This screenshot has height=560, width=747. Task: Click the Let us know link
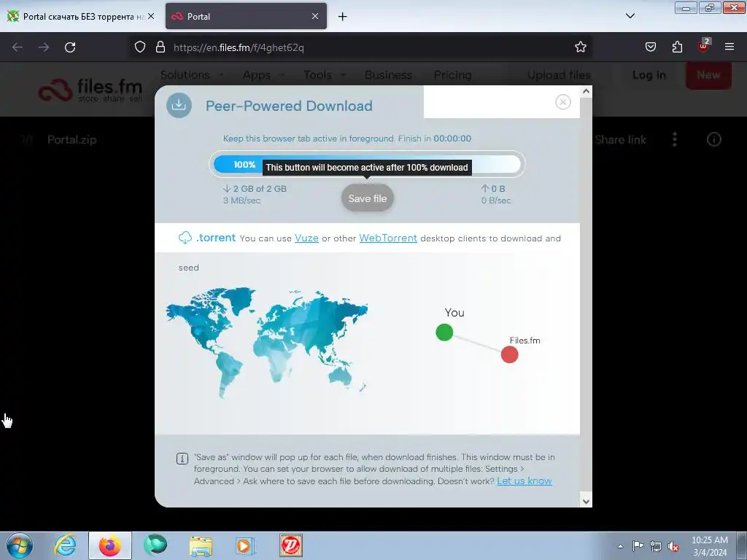coord(524,481)
